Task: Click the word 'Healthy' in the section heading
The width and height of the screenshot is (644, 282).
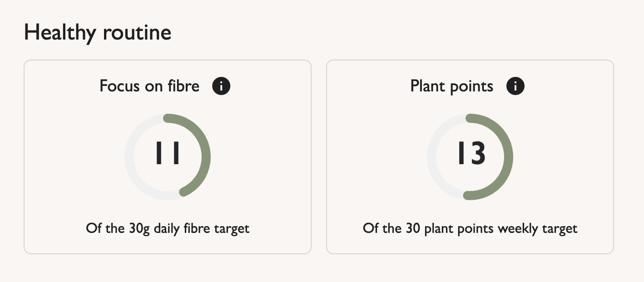Action: point(59,33)
